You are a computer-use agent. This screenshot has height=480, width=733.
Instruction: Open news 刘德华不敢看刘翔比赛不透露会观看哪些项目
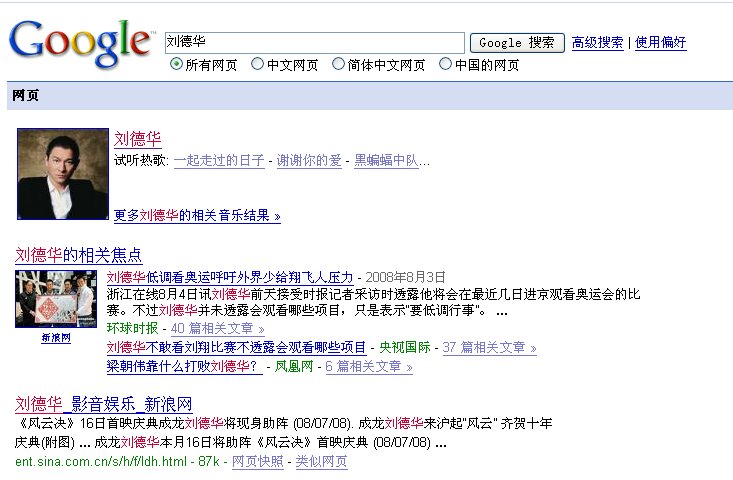[236, 347]
